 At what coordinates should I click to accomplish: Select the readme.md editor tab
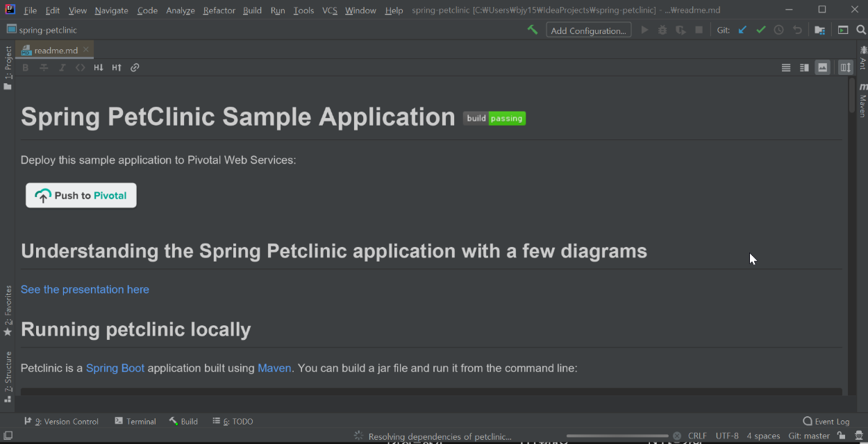click(x=56, y=50)
